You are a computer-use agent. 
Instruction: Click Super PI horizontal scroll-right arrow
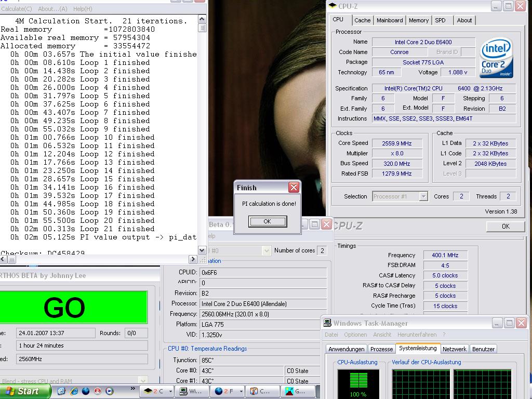click(193, 260)
